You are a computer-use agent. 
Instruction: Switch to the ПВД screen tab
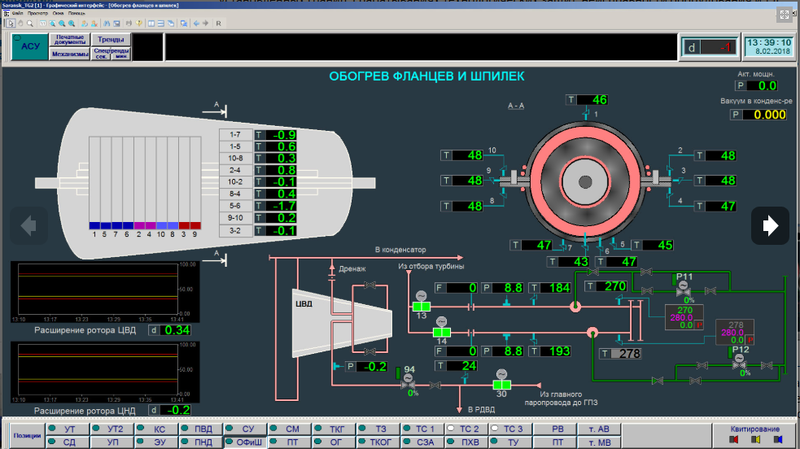(203, 428)
